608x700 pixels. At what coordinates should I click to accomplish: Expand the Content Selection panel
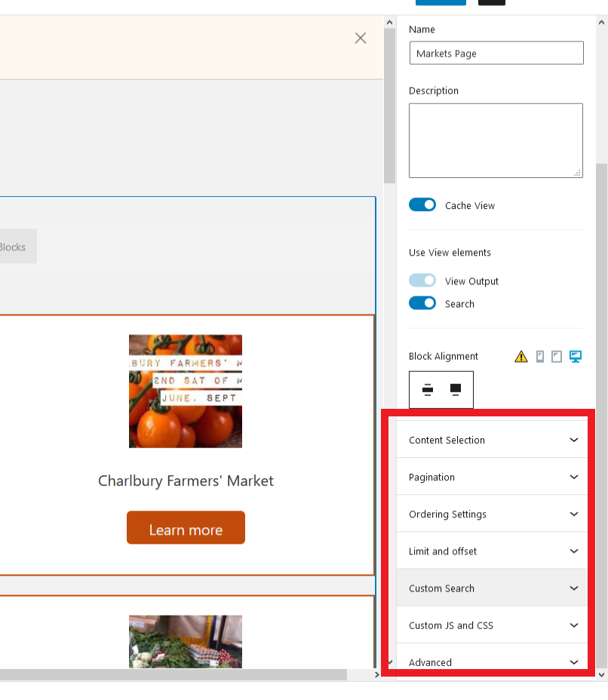tap(492, 440)
